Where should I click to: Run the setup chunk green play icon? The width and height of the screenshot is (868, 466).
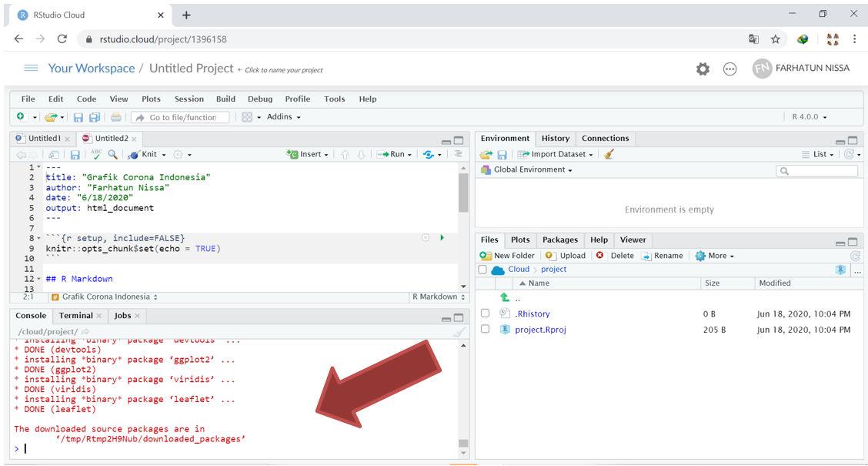coord(442,238)
